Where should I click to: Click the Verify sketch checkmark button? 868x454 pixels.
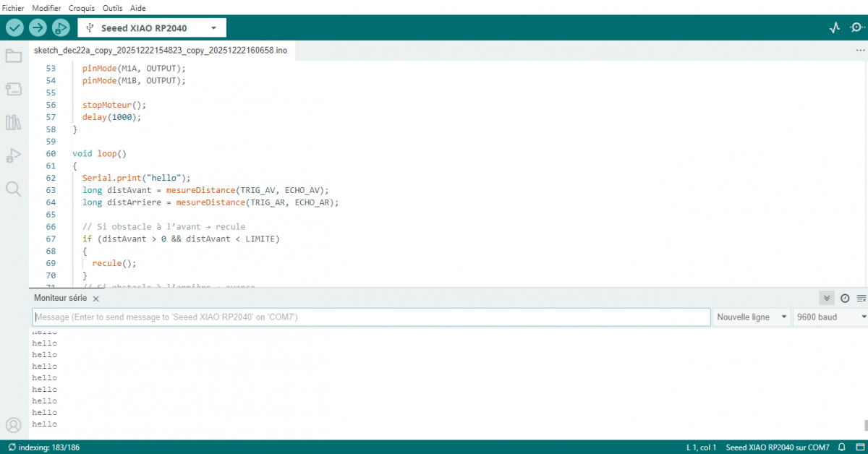pyautogui.click(x=14, y=27)
